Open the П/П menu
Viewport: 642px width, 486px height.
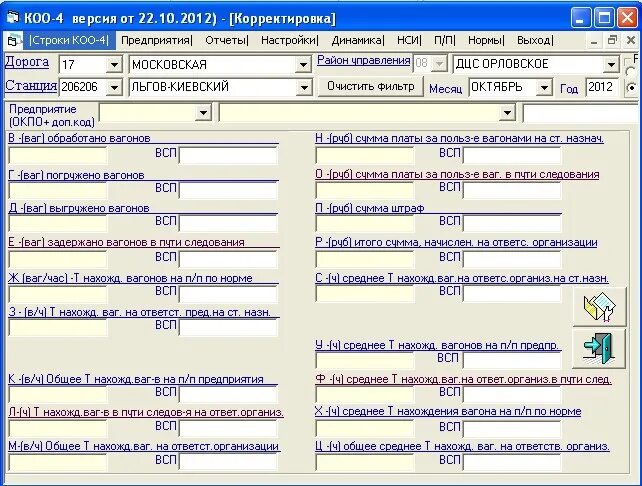click(444, 40)
